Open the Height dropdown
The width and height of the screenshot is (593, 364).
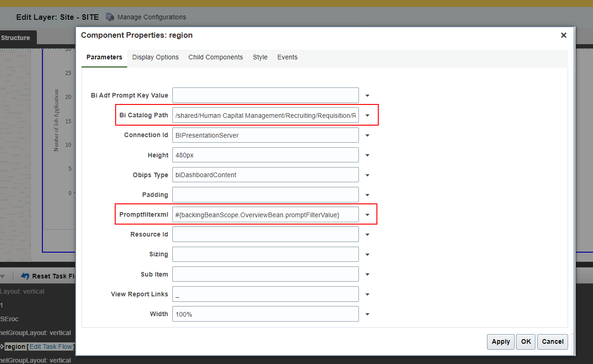(x=367, y=155)
